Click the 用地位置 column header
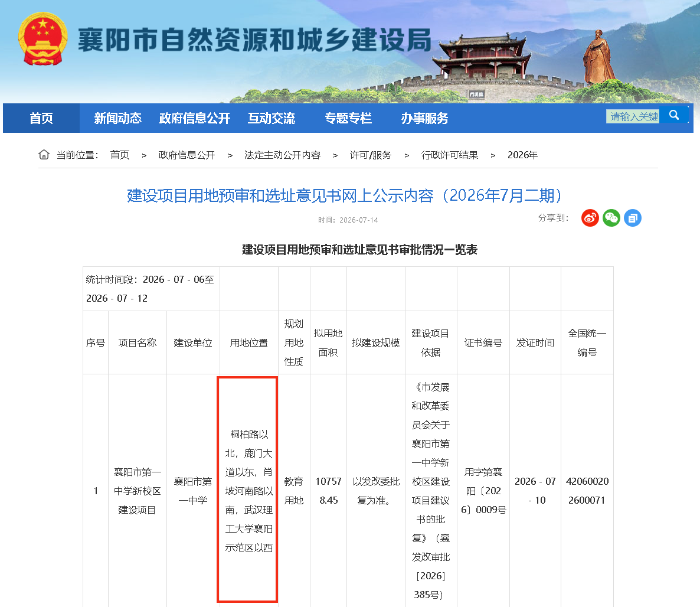This screenshot has height=607, width=700. pyautogui.click(x=248, y=342)
